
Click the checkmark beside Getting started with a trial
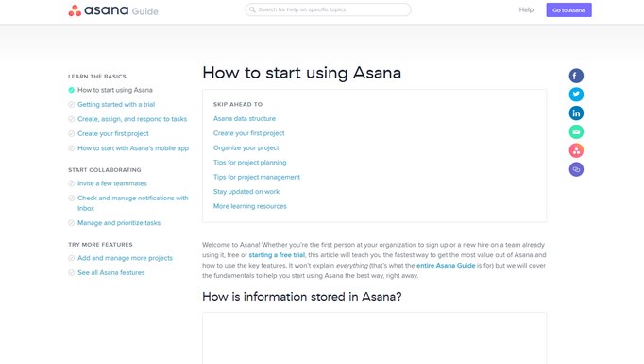point(71,104)
